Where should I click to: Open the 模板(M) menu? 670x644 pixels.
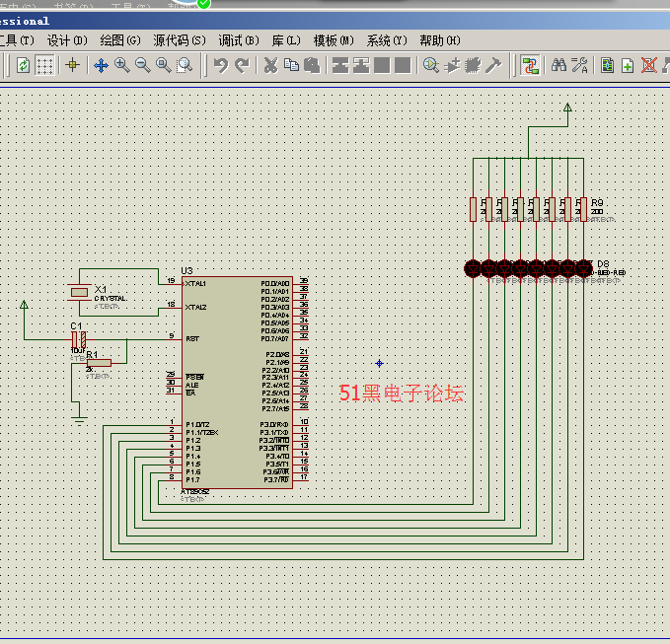coord(334,40)
